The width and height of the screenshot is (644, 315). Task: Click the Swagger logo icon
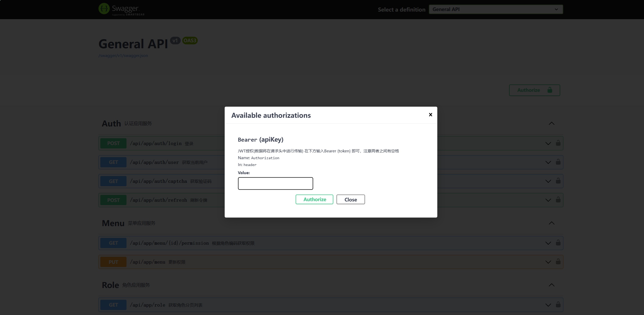point(104,9)
